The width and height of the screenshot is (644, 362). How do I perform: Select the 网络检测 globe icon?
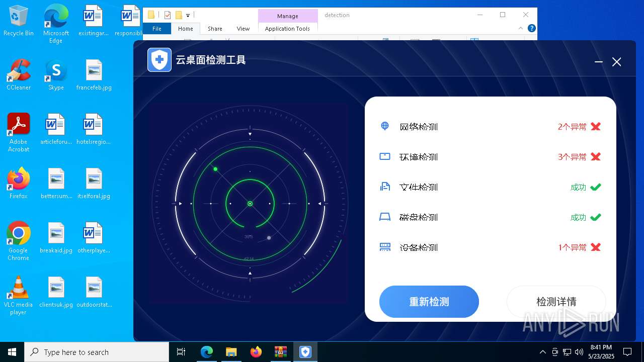385,126
